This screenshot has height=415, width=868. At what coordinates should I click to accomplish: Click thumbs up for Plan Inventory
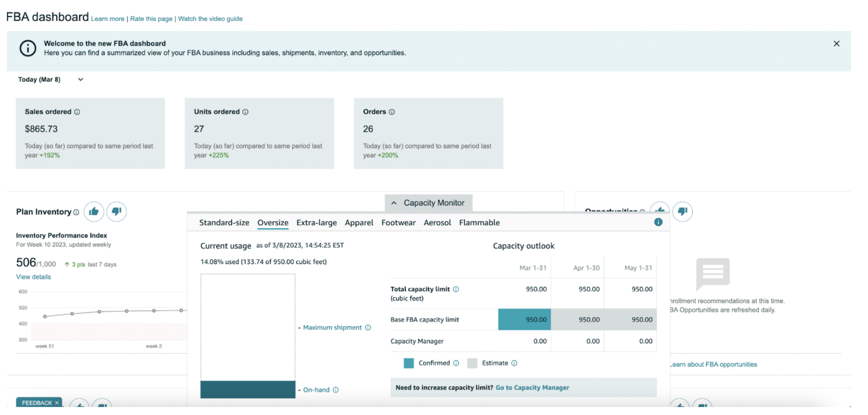coord(94,211)
